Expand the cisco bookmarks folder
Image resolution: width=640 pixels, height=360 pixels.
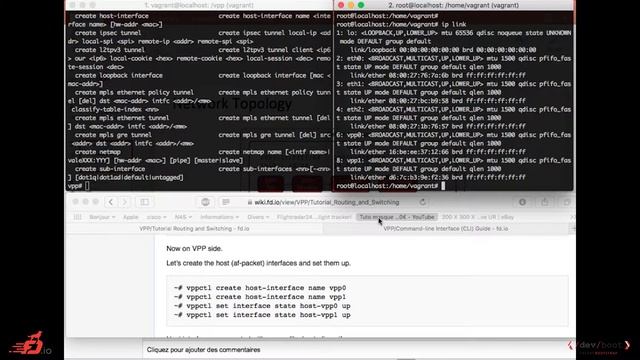[x=156, y=217]
